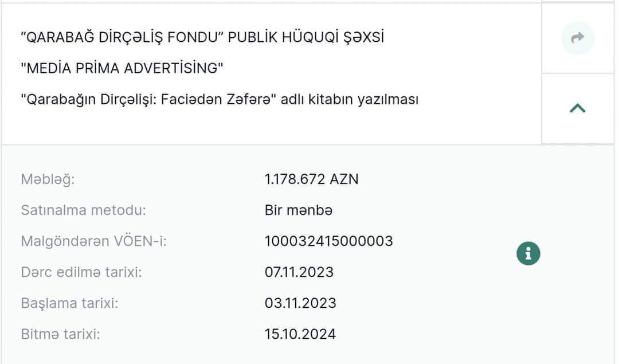Click the Malgöndərən VÖEN-i label
The height and width of the screenshot is (364, 619).
pyautogui.click(x=94, y=241)
